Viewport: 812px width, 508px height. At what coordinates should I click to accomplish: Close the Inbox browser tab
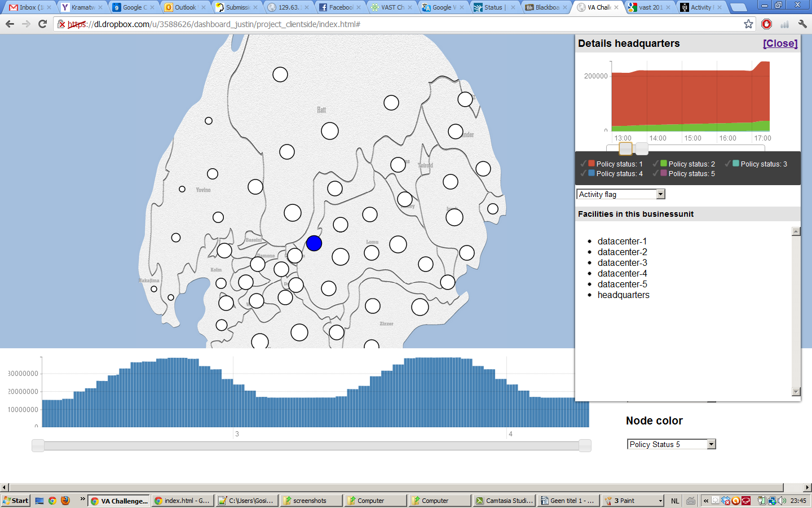point(49,7)
